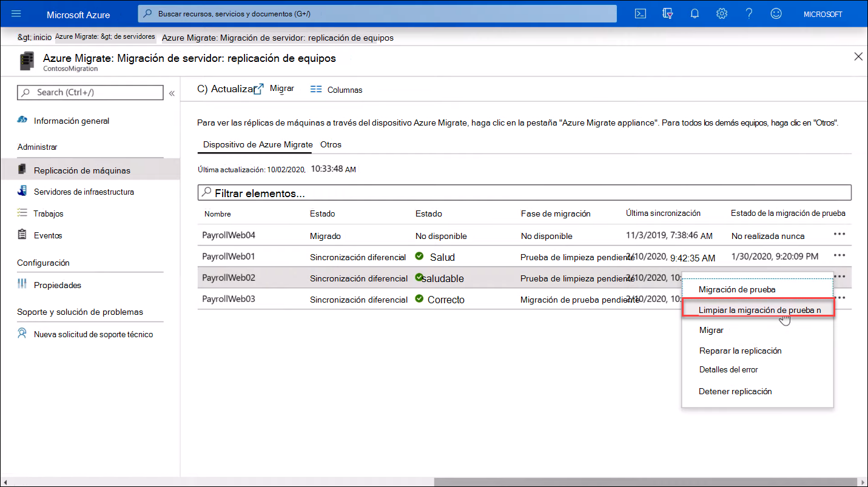Open the directory and subscription filter icon
Viewport: 868px width, 487px height.
[668, 13]
